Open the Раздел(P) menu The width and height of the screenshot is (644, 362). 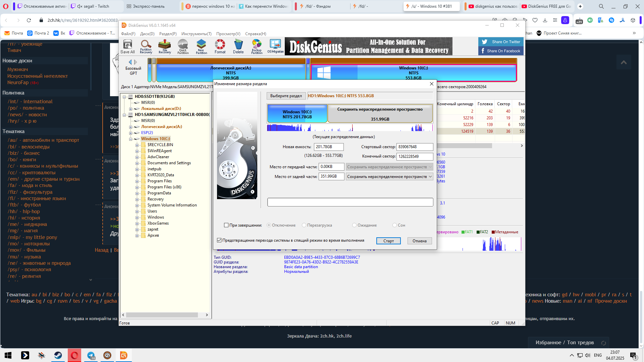168,34
